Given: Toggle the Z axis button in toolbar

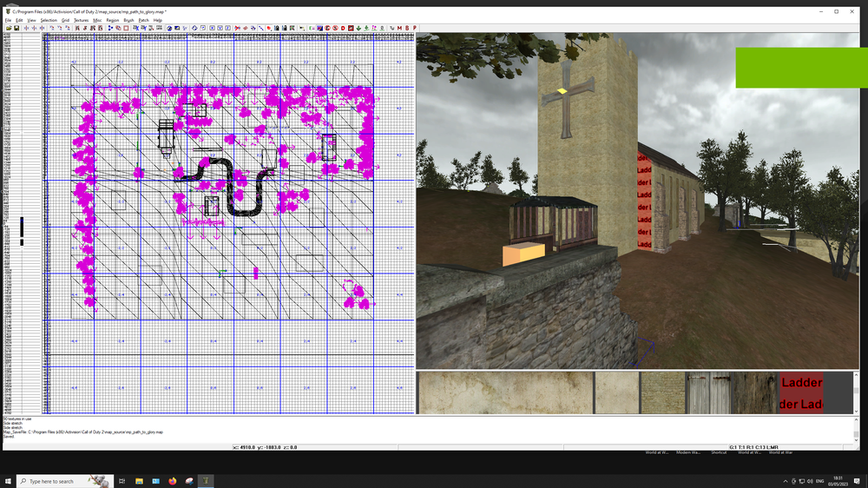Looking at the screenshot, I should tap(228, 28).
